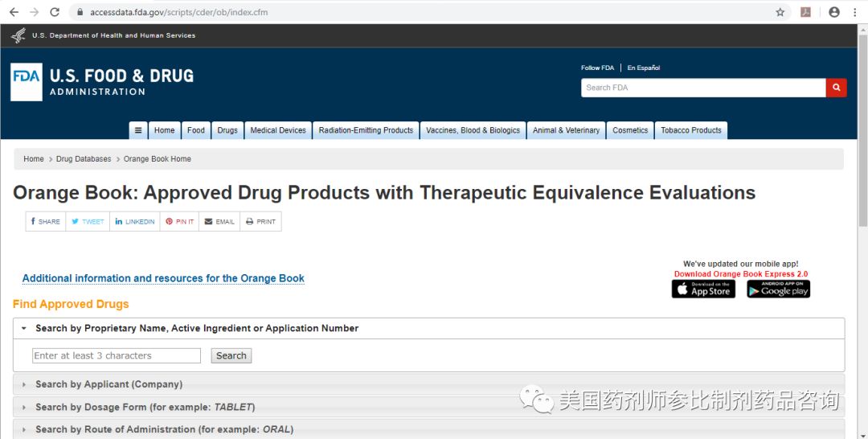The width and height of the screenshot is (868, 439).
Task: Open Additional information and resources link
Action: coord(163,278)
